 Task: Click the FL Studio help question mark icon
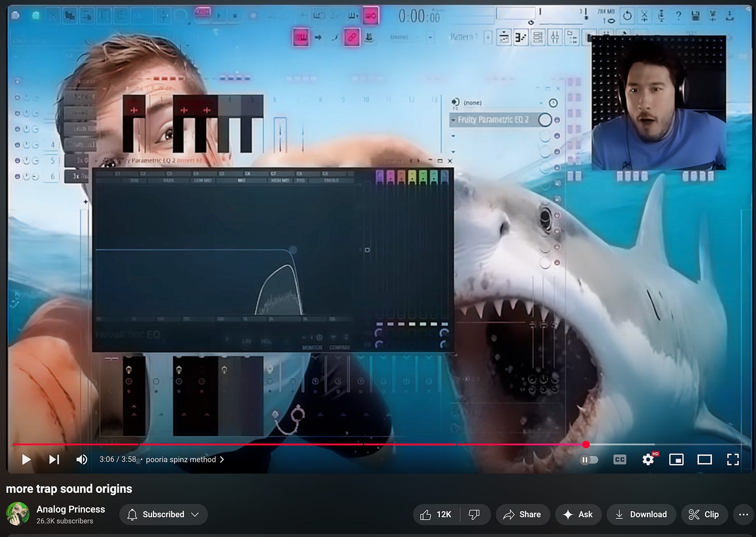coord(678,16)
